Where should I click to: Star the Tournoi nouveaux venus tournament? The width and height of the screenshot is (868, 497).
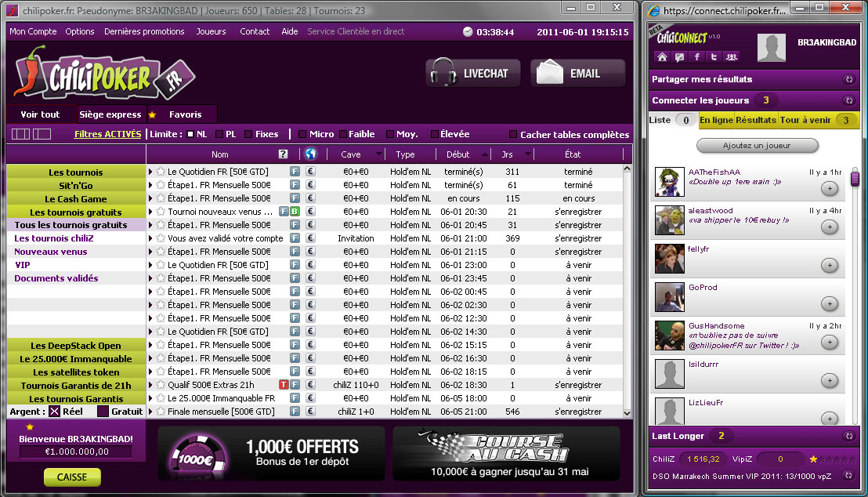(161, 212)
